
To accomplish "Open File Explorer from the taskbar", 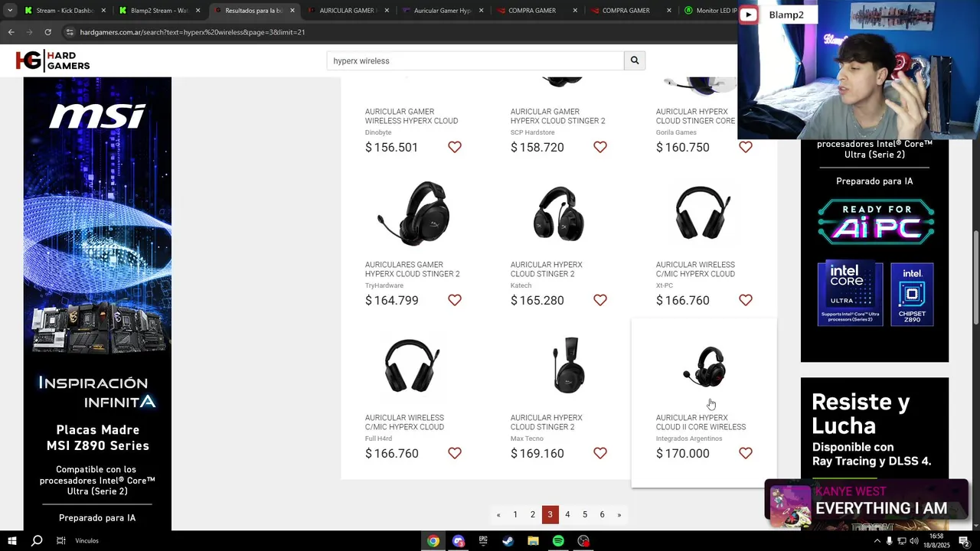I will [x=533, y=541].
